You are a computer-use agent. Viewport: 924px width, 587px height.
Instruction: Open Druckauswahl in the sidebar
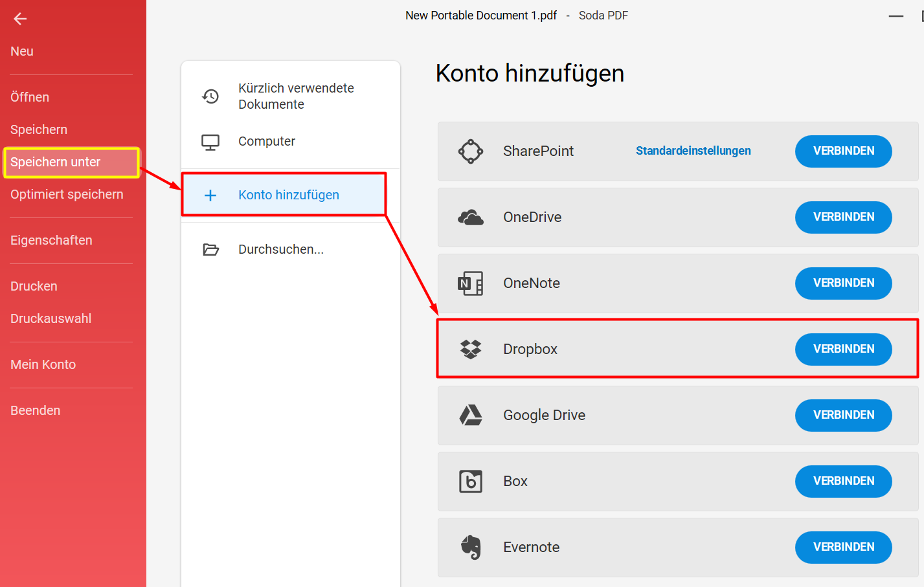coord(51,318)
